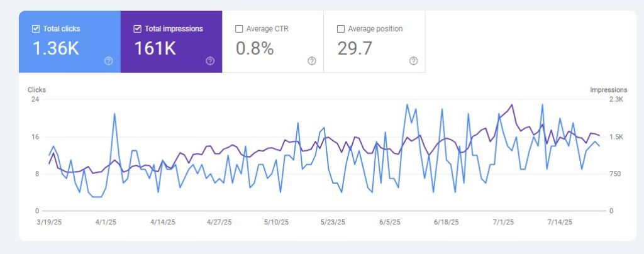Click the purple impressions peak near 7/1/25
Image resolution: width=644 pixels, height=254 pixels.
point(512,105)
